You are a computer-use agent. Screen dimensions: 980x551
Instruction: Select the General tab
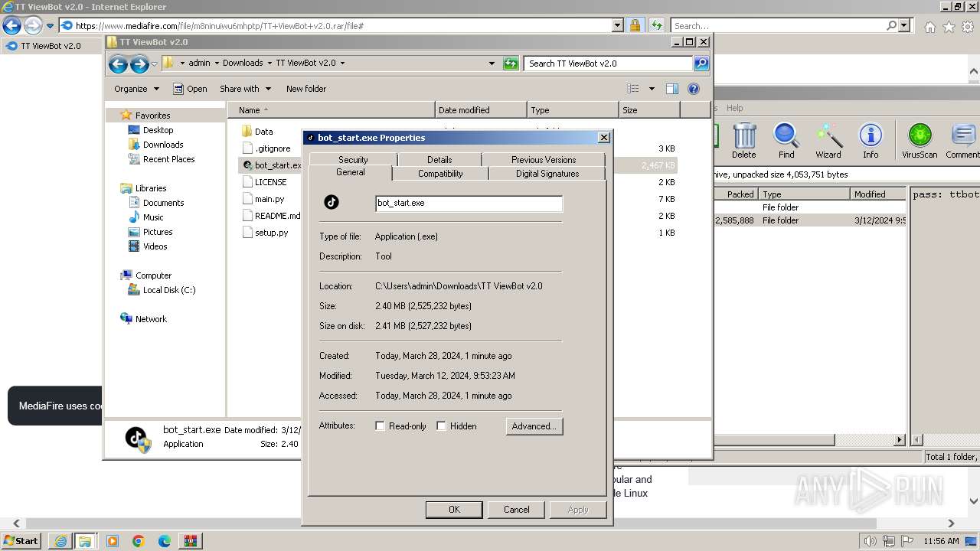coord(351,173)
